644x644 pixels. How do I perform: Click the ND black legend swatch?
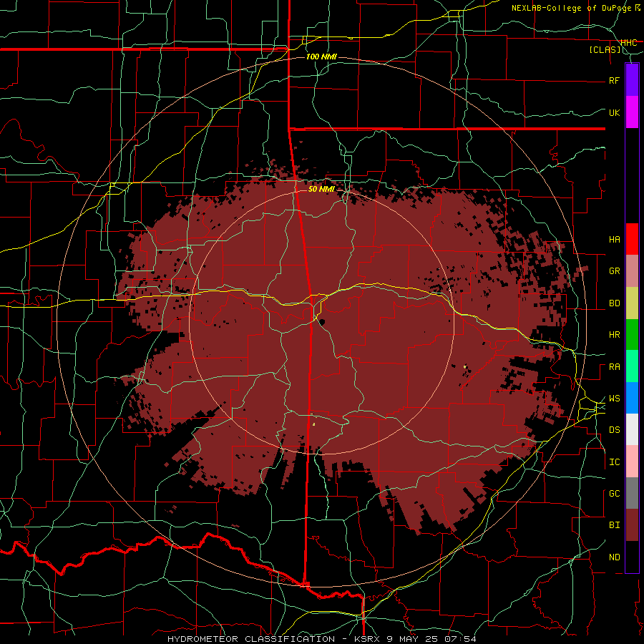click(x=632, y=557)
